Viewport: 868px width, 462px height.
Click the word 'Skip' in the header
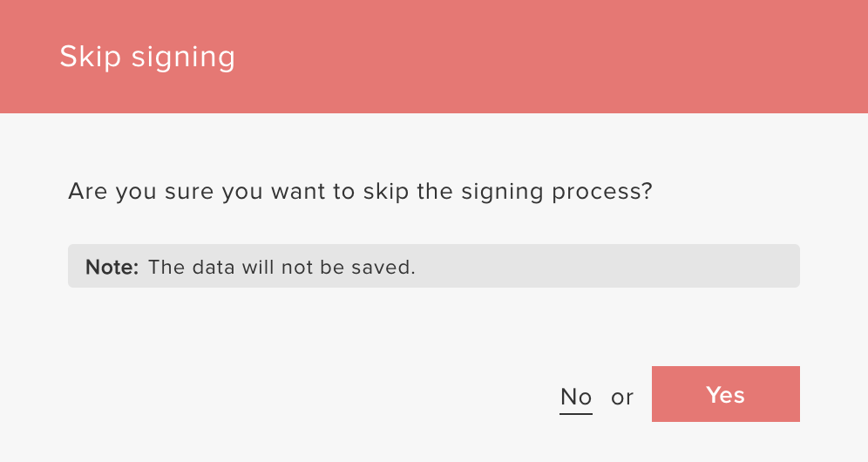click(x=91, y=57)
